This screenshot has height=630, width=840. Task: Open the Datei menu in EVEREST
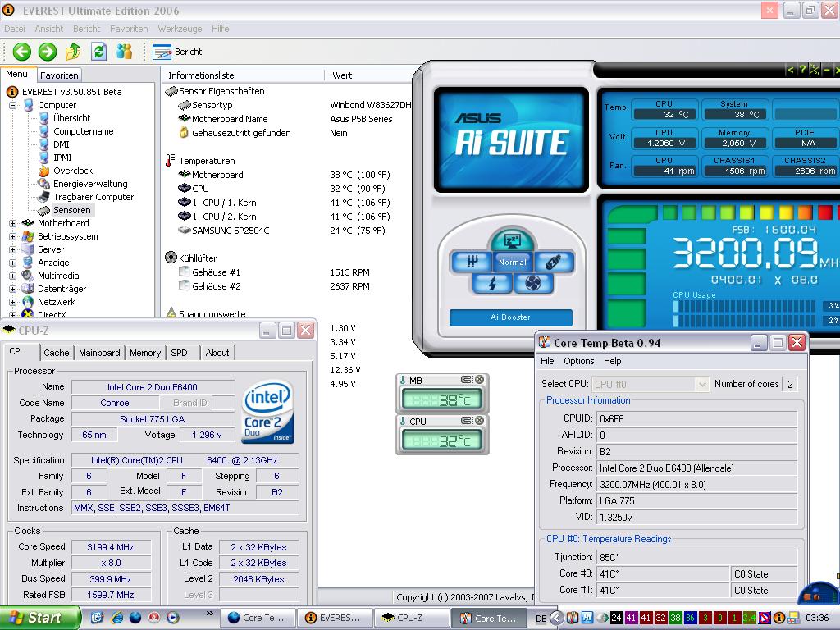tap(15, 29)
